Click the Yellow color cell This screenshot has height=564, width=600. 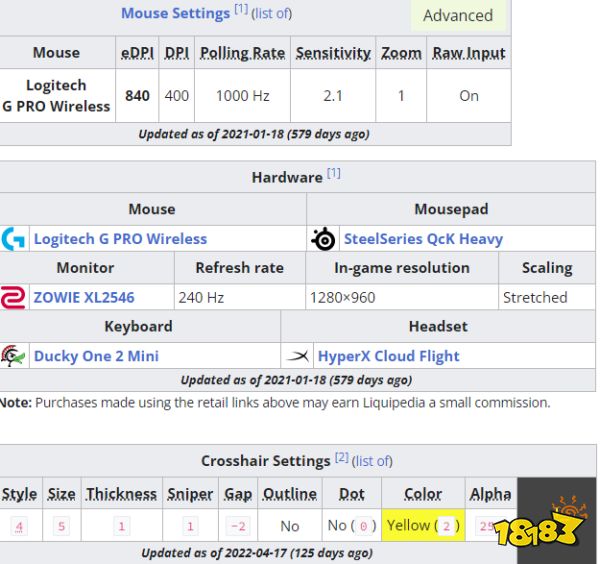pyautogui.click(x=423, y=525)
